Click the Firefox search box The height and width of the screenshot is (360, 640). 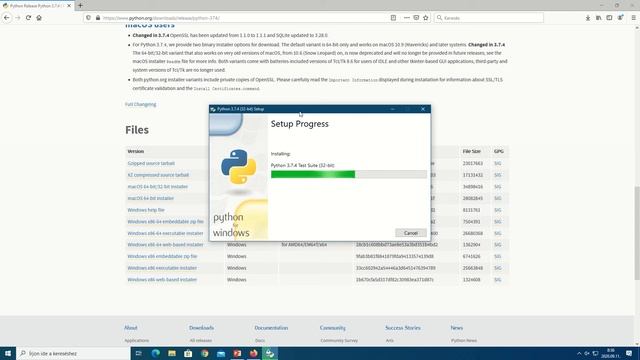[x=490, y=18]
